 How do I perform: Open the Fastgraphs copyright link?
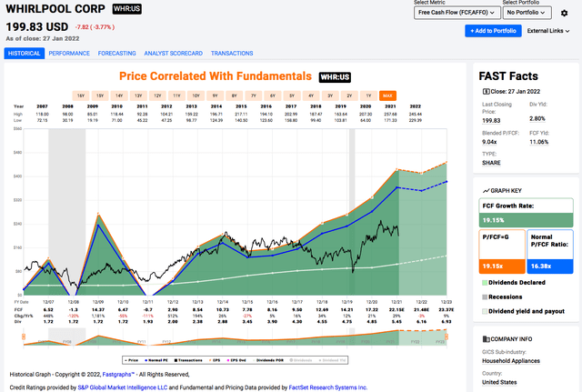(x=118, y=374)
